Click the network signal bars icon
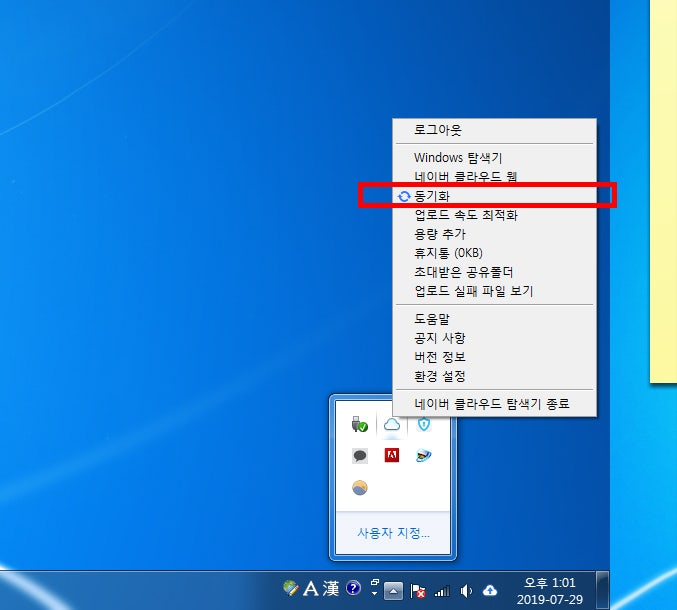The height and width of the screenshot is (610, 677). (x=442, y=591)
